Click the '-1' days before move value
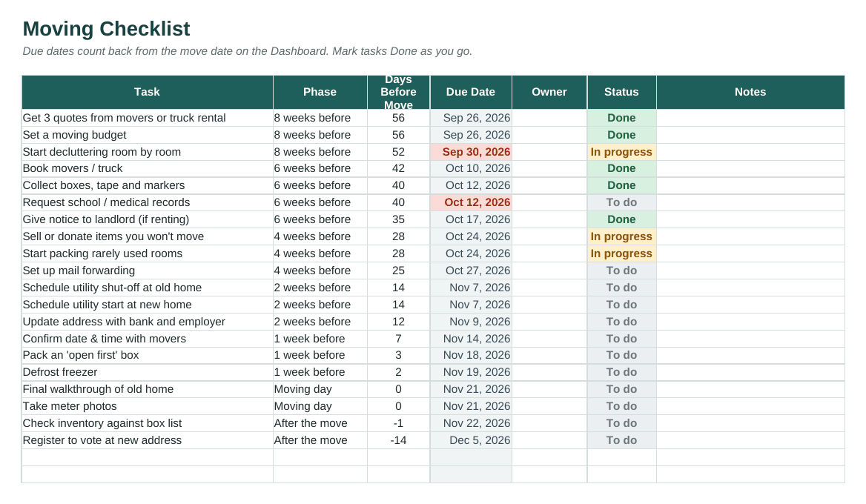 pos(398,424)
